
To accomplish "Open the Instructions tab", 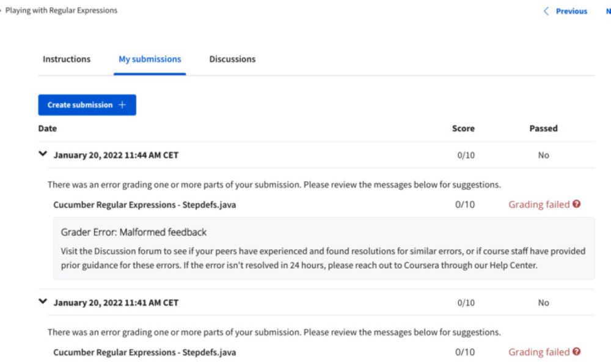I will tap(66, 59).
